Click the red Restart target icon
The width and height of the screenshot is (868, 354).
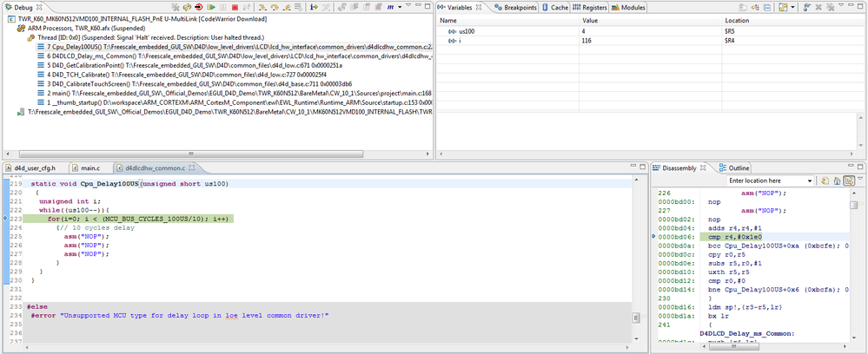[x=199, y=7]
